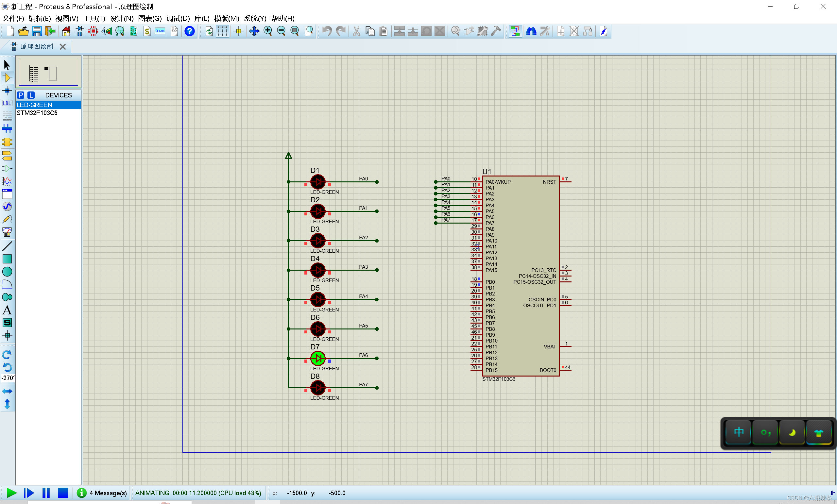Select STM32F103C6 in the devices list
Screen dimensions: 837x504
tap(37, 113)
